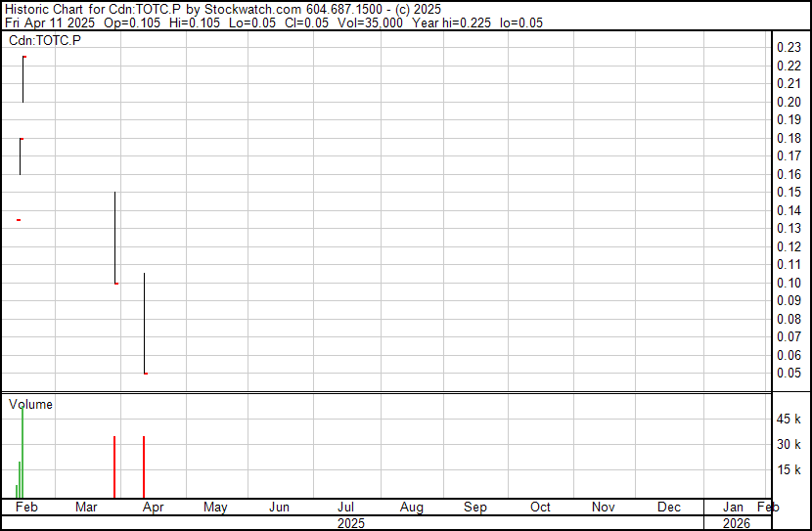The width and height of the screenshot is (812, 531).
Task: Click the price bar with high 0.225
Action: (x=23, y=79)
